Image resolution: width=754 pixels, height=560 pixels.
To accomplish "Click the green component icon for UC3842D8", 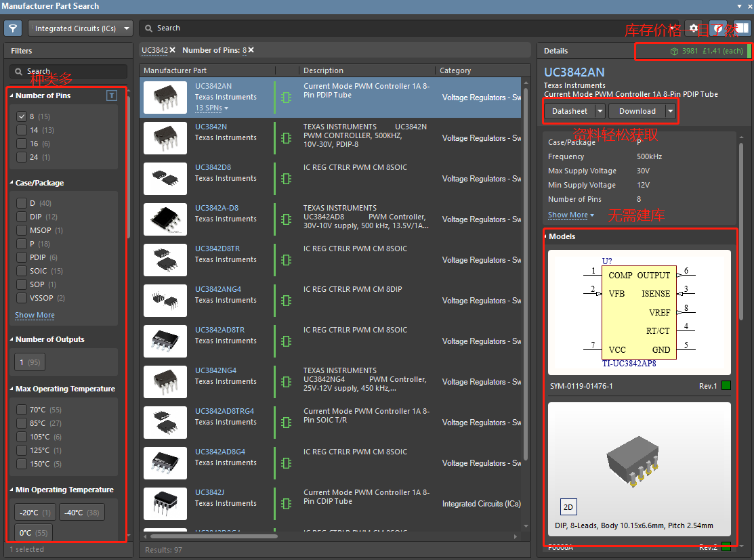I will point(287,179).
